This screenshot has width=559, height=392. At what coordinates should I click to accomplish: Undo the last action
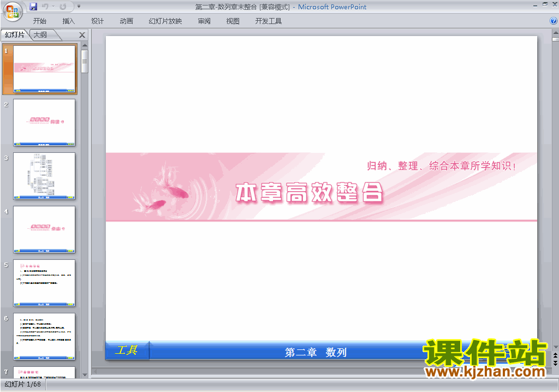point(45,7)
